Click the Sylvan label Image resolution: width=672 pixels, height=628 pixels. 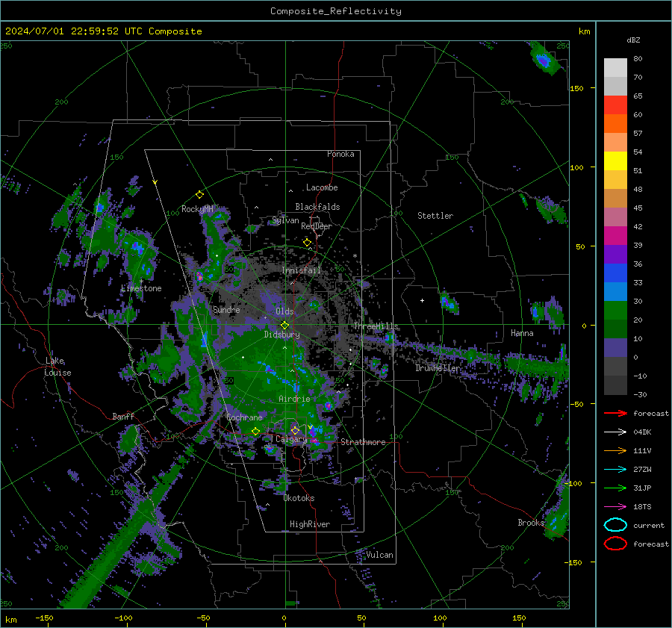pos(285,220)
